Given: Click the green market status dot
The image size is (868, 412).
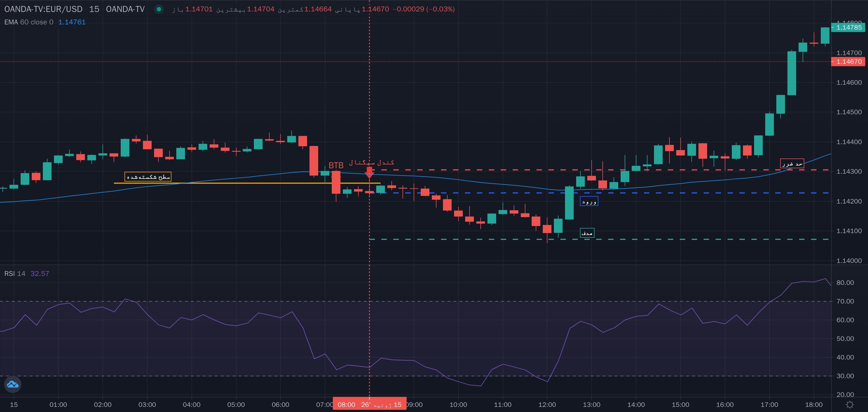Looking at the screenshot, I should (x=159, y=9).
